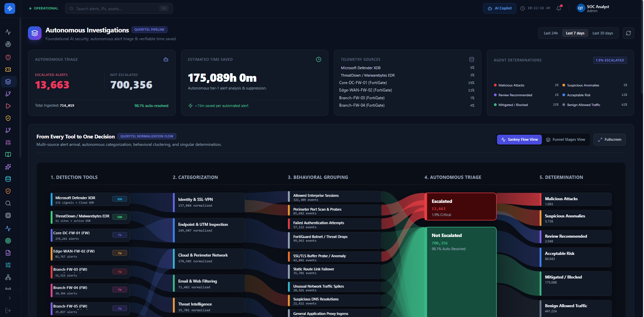Click the logout icon at sidebar bottom
644x317 pixels.
coord(8,311)
